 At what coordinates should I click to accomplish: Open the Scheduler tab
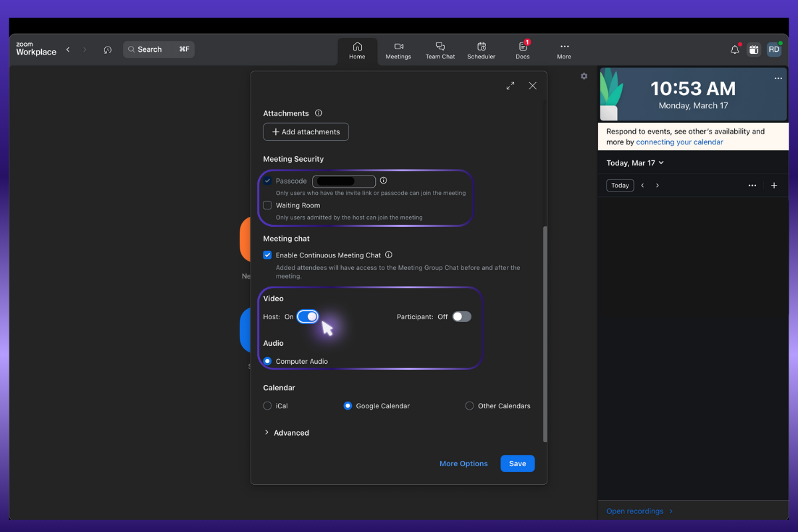[481, 51]
